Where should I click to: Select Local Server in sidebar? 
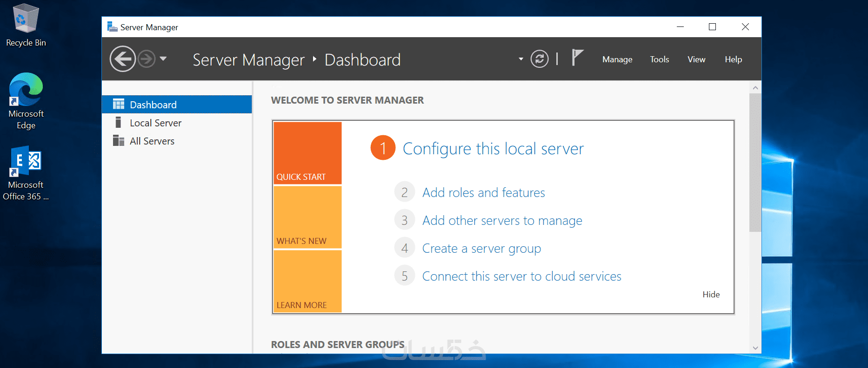(155, 123)
